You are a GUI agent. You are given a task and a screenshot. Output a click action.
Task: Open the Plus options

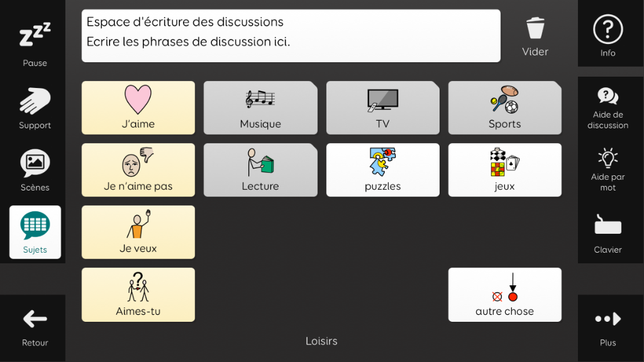click(608, 327)
